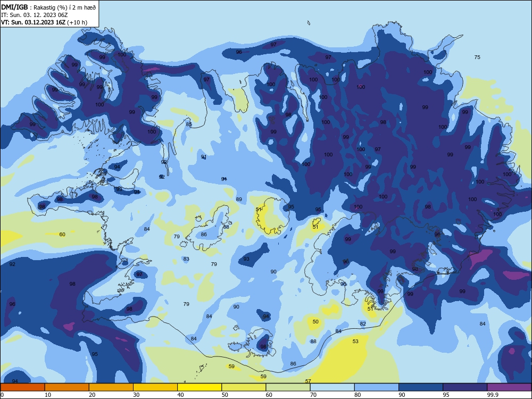
Task: Click the bright yellow 40–50 legend swatch
Action: click(199, 387)
